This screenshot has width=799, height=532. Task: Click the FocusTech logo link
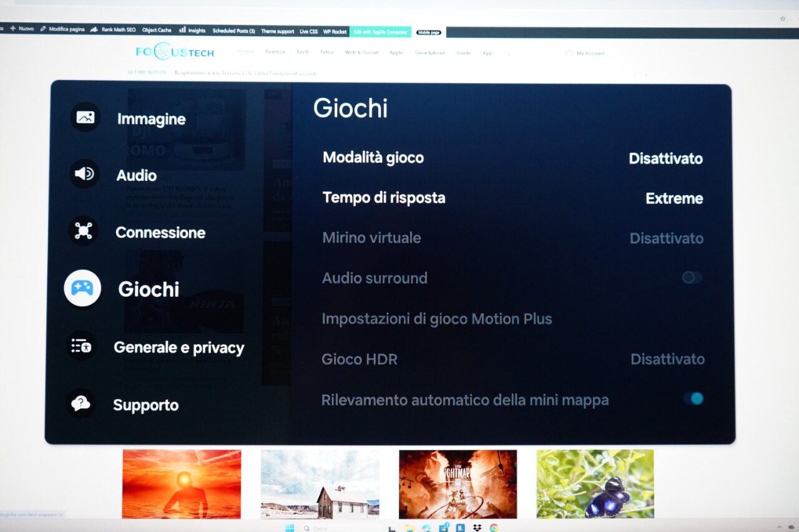(175, 52)
